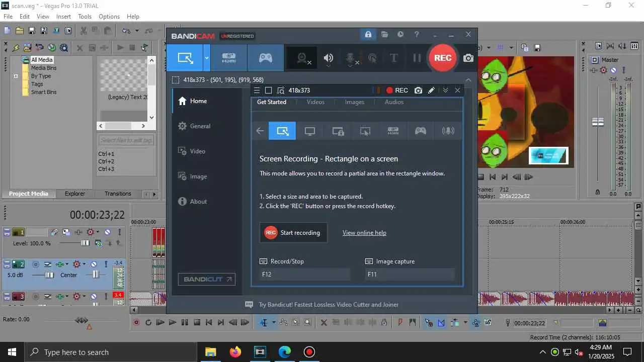Screen dimensions: 644x362
Task: Switch to Audios tab in Bandicam
Action: click(x=394, y=102)
